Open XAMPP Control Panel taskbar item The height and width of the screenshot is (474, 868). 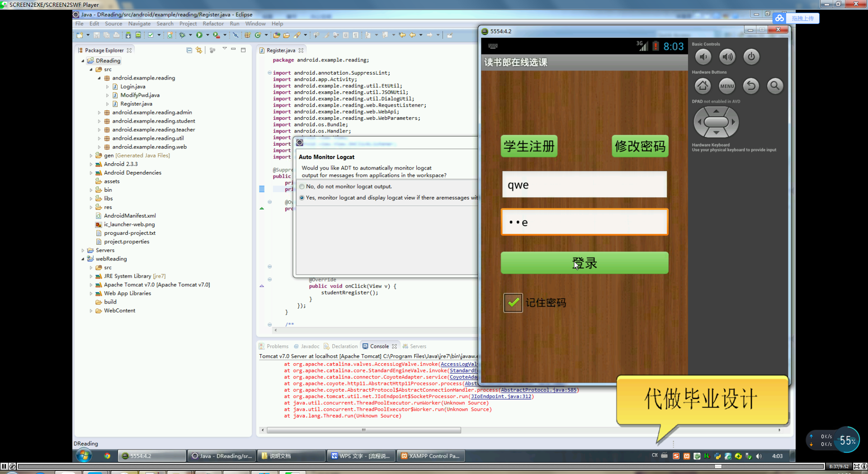point(430,456)
